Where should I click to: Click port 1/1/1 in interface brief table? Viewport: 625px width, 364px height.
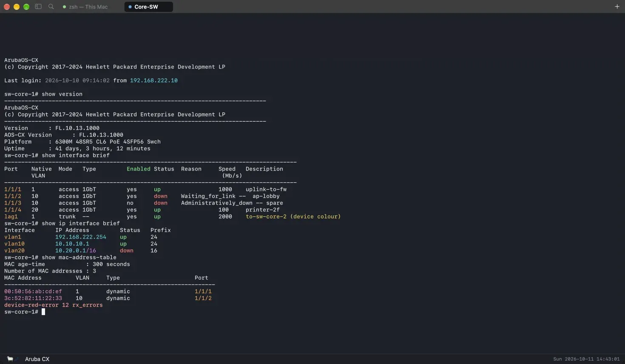[x=13, y=189]
